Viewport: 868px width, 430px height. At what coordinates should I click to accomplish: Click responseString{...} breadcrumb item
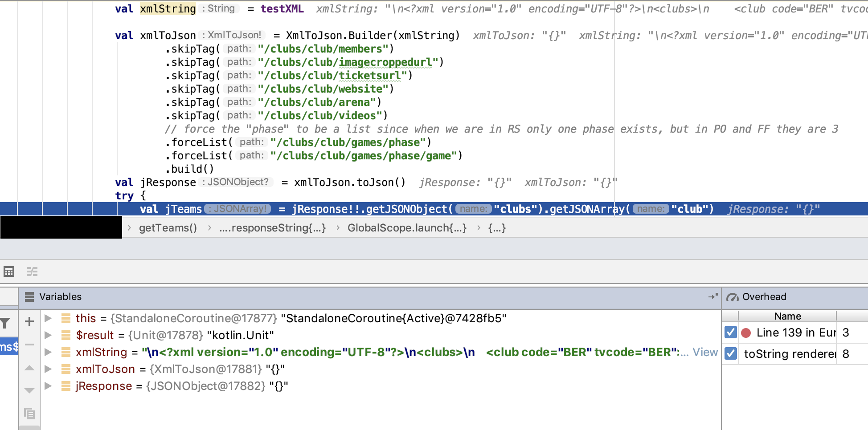tap(273, 228)
